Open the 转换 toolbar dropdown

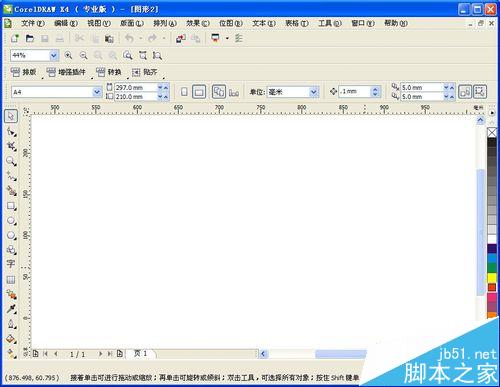[109, 72]
